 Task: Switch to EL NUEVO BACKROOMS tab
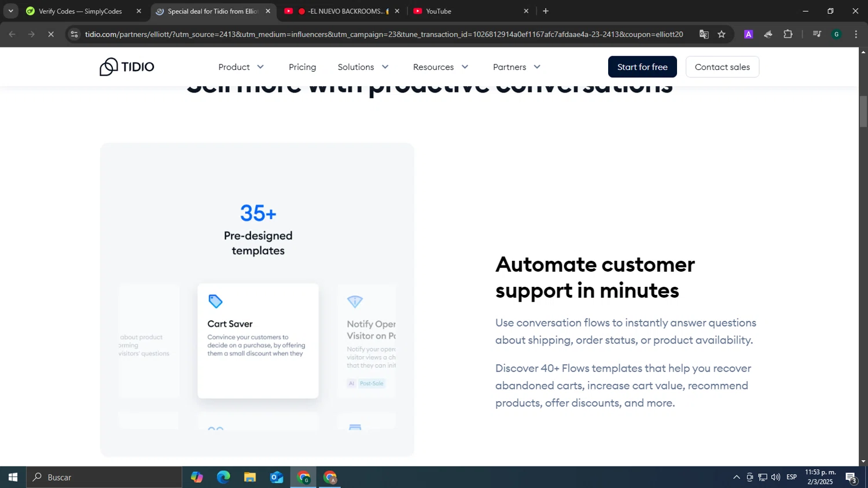point(341,11)
